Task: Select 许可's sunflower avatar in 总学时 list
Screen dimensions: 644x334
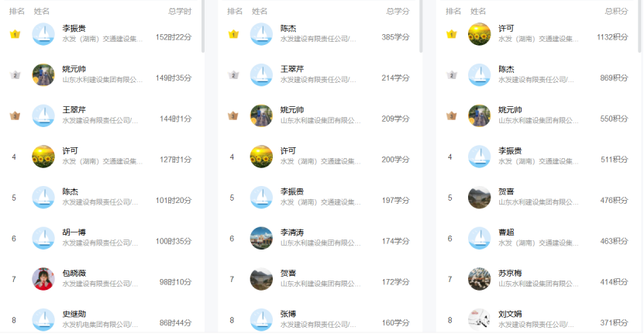Action: point(43,157)
